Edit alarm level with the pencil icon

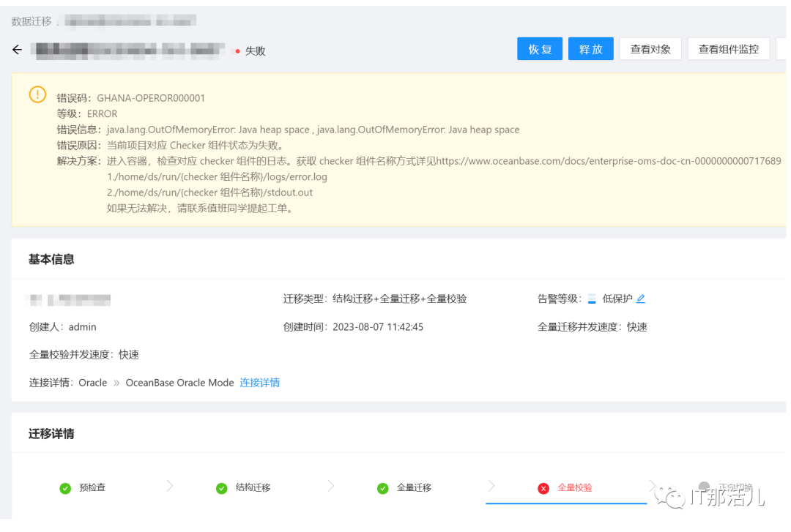point(641,299)
